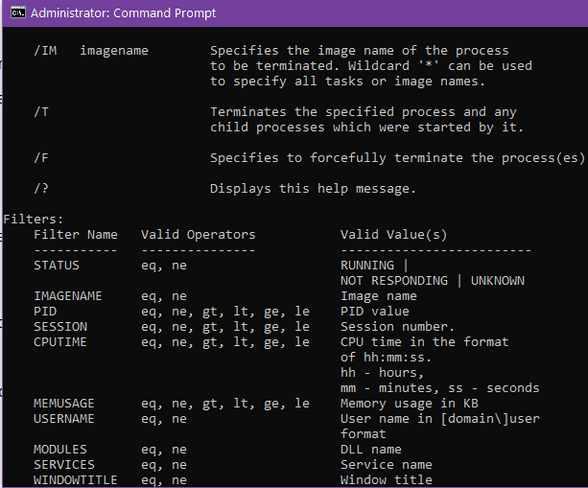Screen dimensions: 588x488
Task: Click the 'eq, ne' operators in STATUS row
Action: tap(164, 266)
